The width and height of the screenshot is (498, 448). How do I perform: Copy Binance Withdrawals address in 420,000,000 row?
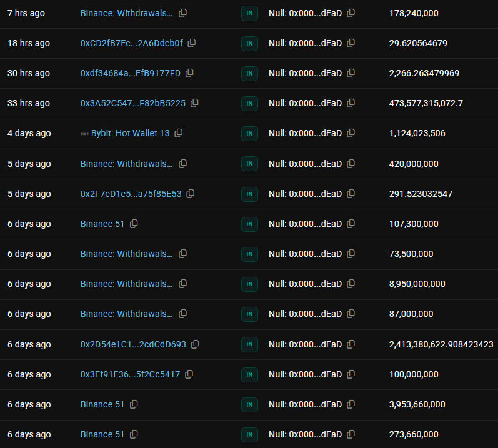click(x=182, y=164)
